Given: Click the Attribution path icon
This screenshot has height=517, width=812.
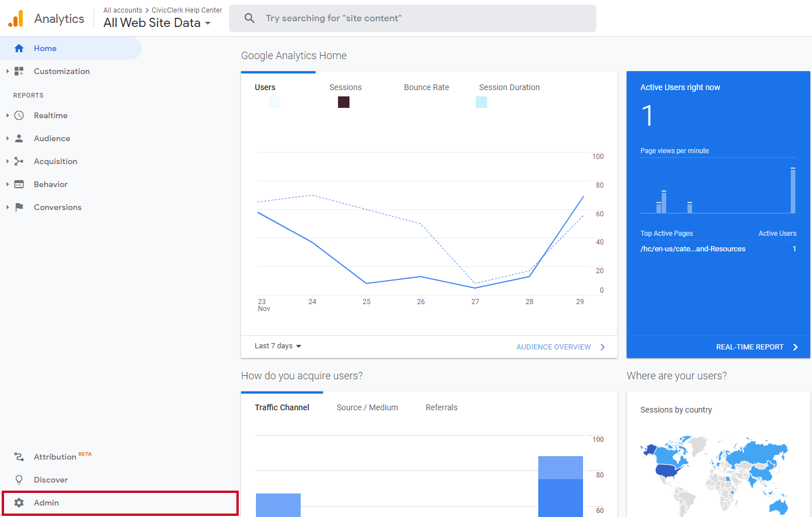Looking at the screenshot, I should [19, 457].
